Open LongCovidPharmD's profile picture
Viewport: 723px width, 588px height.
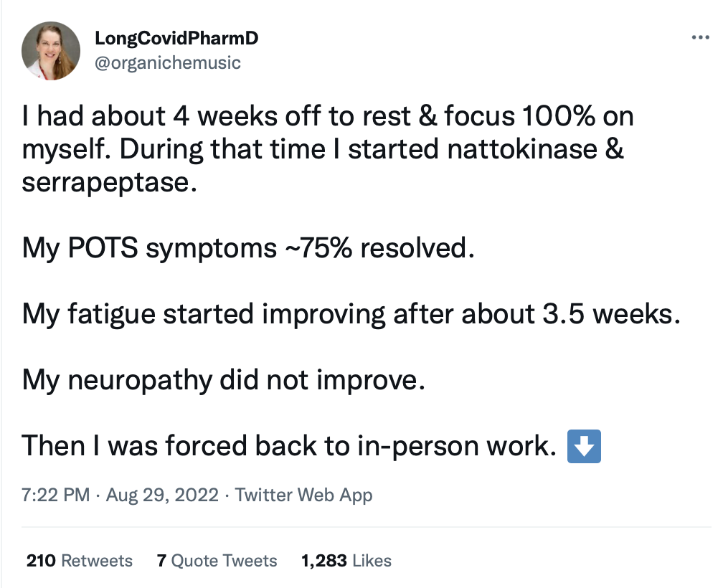pyautogui.click(x=51, y=51)
